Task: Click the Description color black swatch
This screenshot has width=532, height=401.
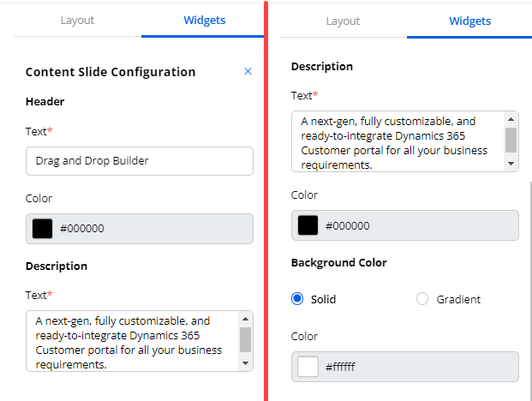Action: (x=308, y=225)
